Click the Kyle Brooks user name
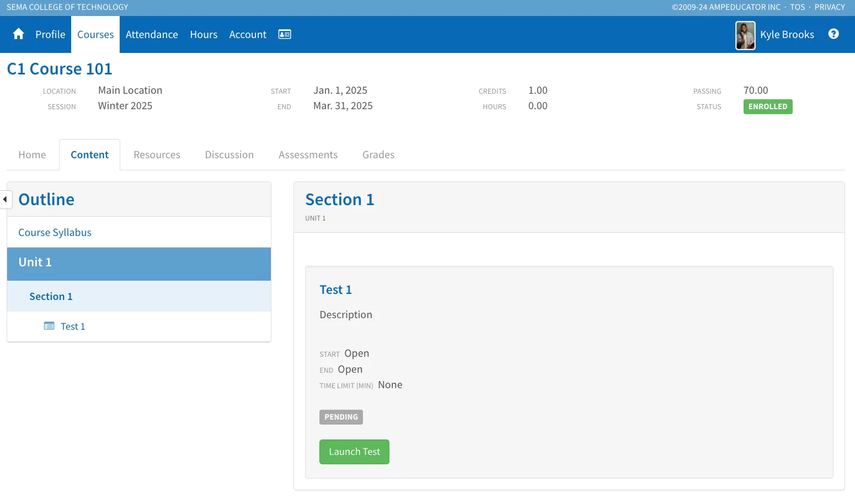Image resolution: width=855 pixels, height=504 pixels. click(x=787, y=34)
